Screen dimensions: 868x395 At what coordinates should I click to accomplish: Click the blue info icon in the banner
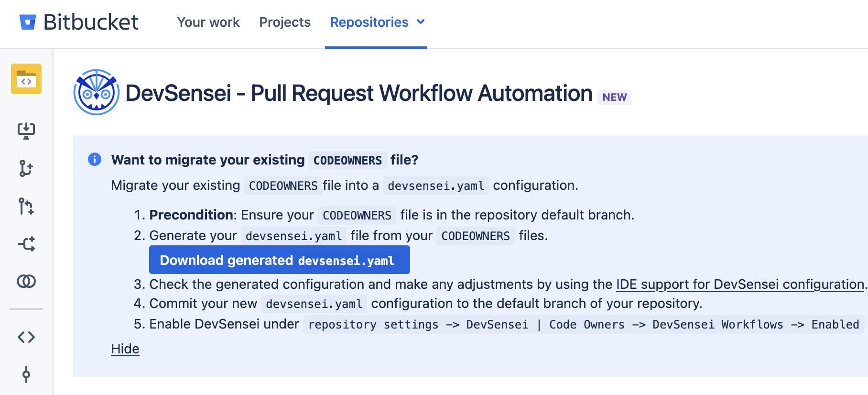coord(95,159)
